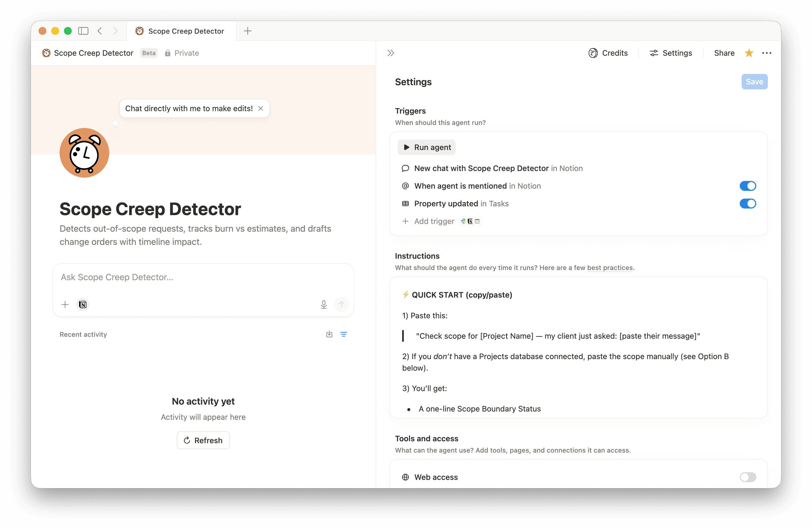Click the send arrow in the chat composer
Image resolution: width=812 pixels, height=529 pixels.
point(341,304)
